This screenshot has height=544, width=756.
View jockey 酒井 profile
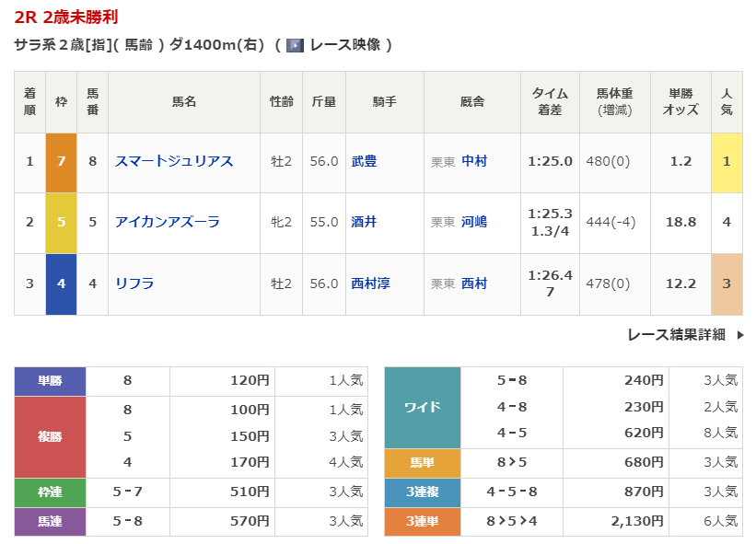[364, 222]
